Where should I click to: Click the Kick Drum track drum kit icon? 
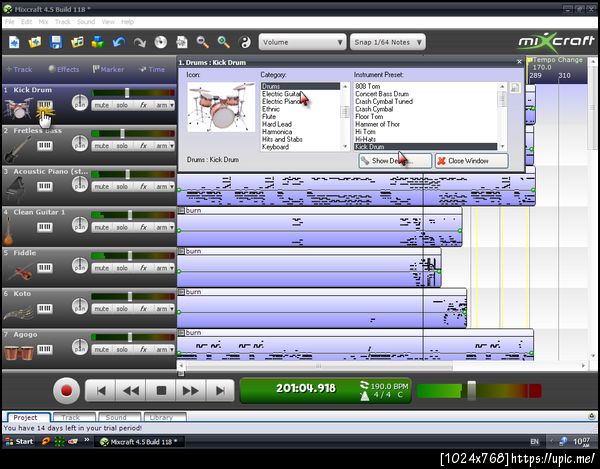(x=18, y=108)
